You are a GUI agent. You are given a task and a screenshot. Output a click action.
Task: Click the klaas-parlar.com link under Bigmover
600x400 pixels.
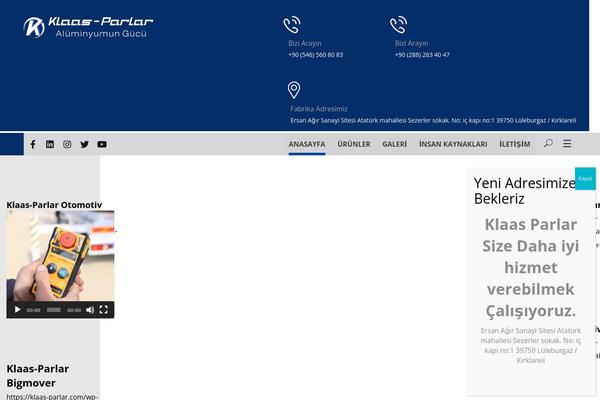[x=52, y=397]
